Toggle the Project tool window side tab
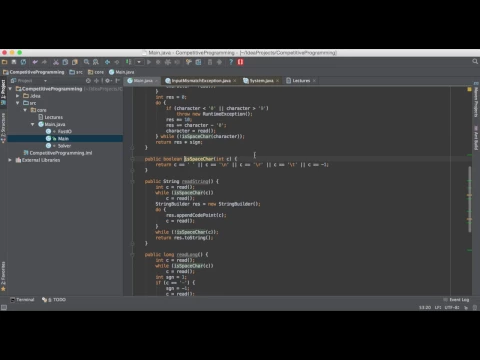Viewport: 480px width, 360px height. (x=3, y=92)
